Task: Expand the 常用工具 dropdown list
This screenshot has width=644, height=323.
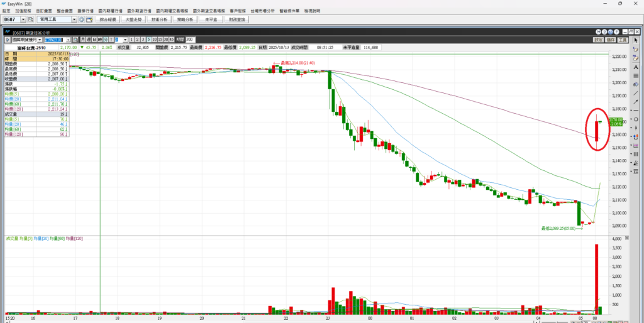Action: (x=74, y=20)
